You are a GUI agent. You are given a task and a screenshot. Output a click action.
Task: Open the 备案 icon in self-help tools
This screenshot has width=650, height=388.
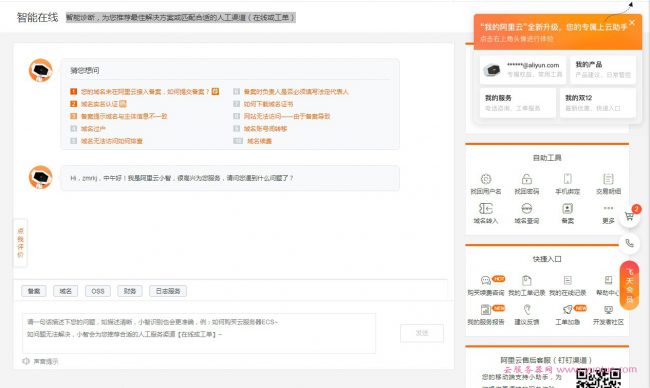(568, 213)
